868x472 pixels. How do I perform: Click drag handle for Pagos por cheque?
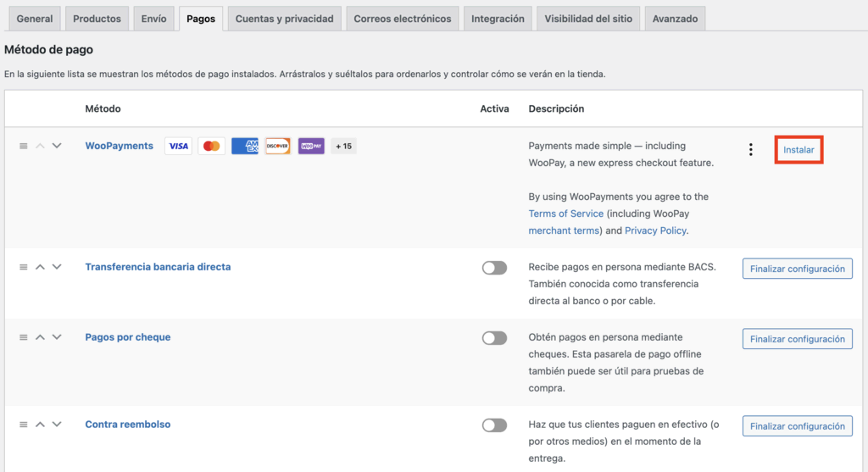(24, 337)
